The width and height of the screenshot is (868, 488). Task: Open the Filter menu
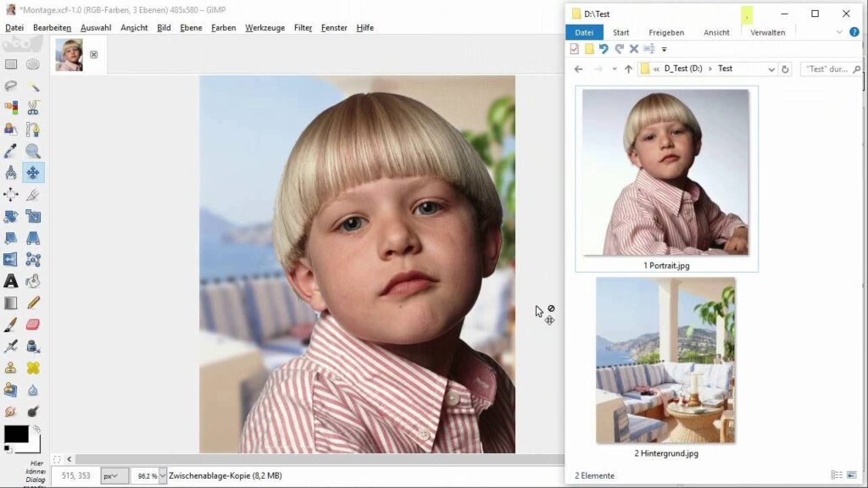pyautogui.click(x=303, y=27)
